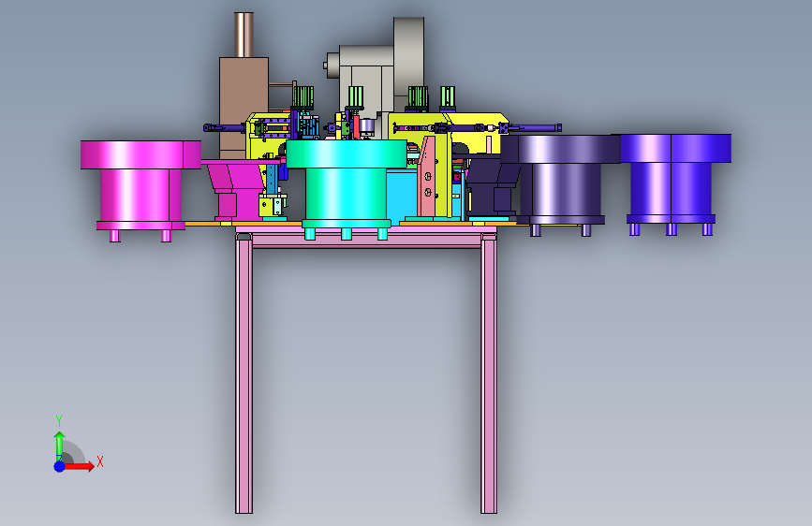Select the salmon bracket plate with two holes
812x526 pixels.
click(428, 176)
